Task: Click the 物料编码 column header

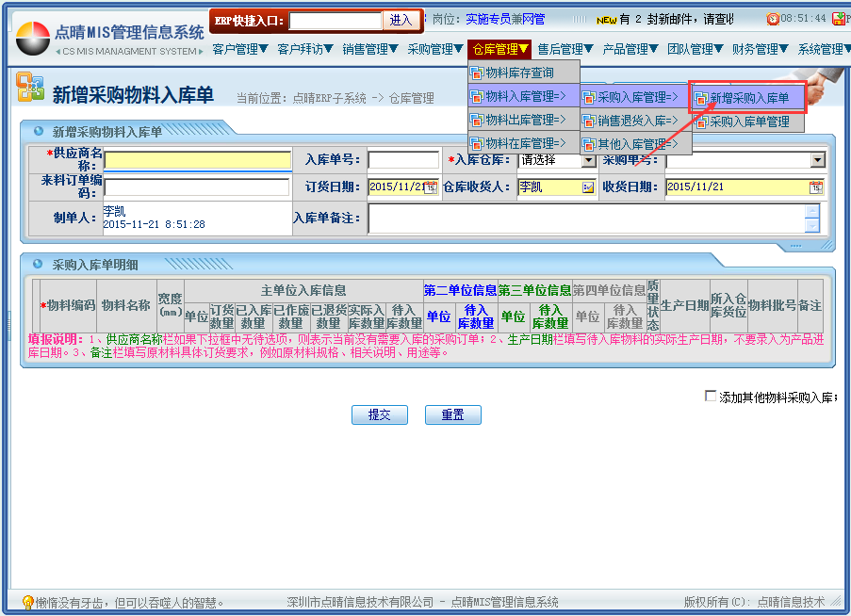Action: (x=69, y=306)
